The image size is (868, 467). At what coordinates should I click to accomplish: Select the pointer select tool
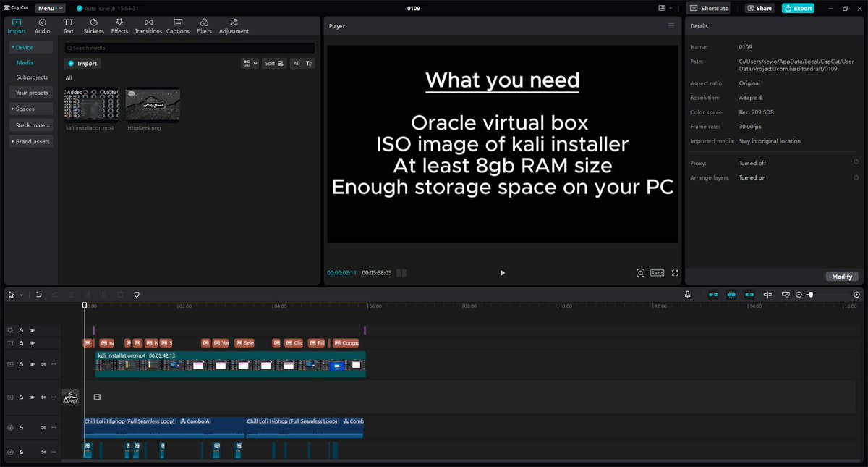coord(11,295)
